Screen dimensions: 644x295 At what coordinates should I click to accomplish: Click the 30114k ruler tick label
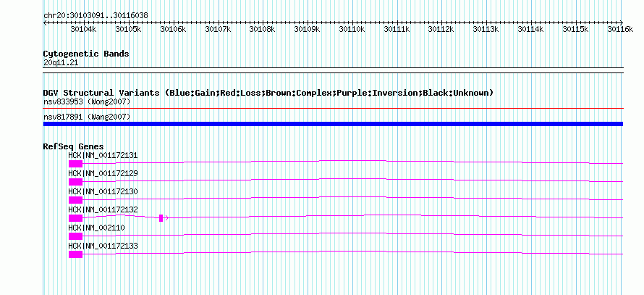(x=530, y=29)
